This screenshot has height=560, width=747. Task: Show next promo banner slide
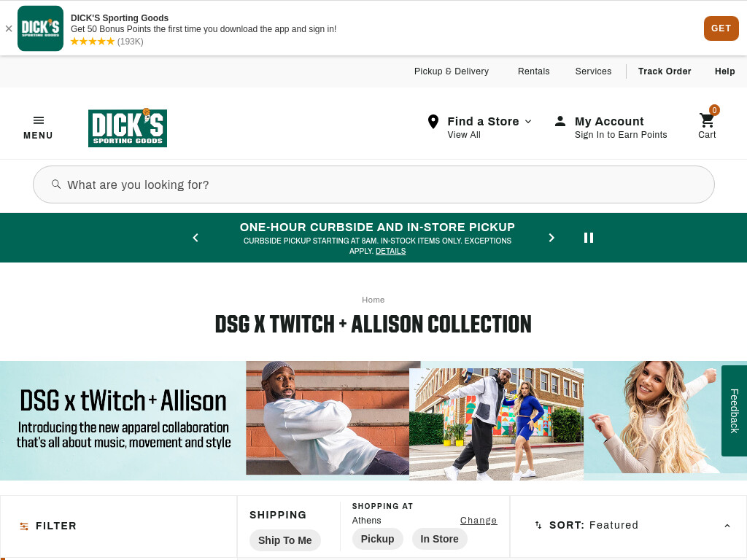[551, 238]
